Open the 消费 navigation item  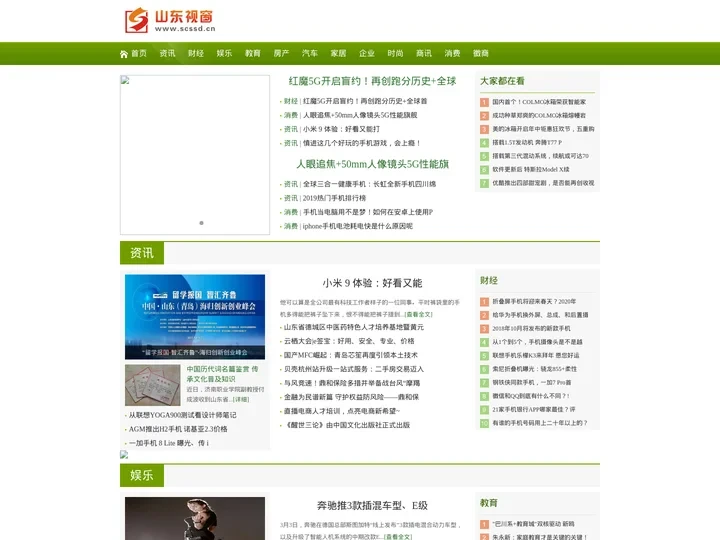(452, 53)
